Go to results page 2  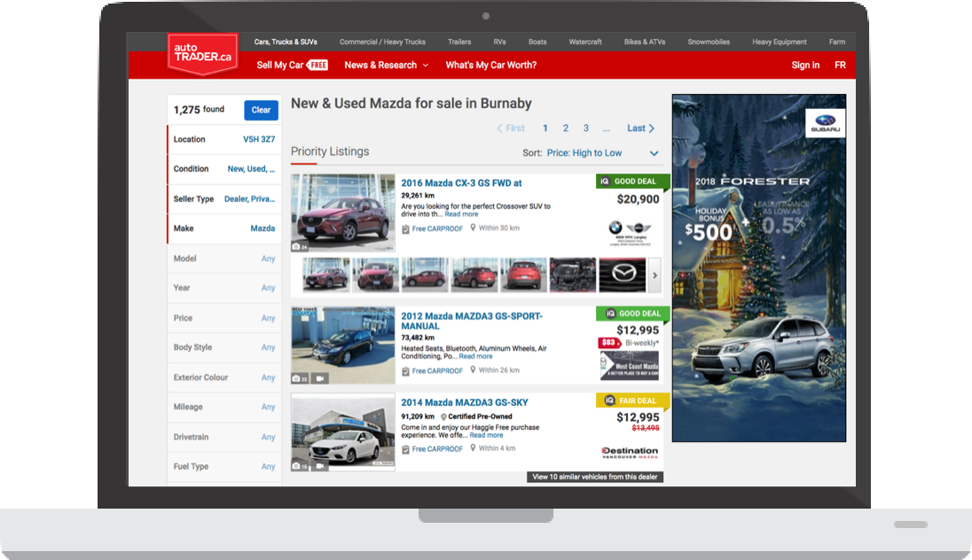565,128
